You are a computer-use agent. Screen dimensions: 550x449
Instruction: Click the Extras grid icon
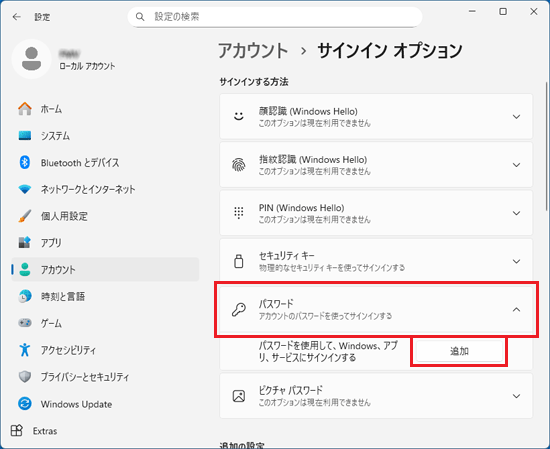[16, 431]
